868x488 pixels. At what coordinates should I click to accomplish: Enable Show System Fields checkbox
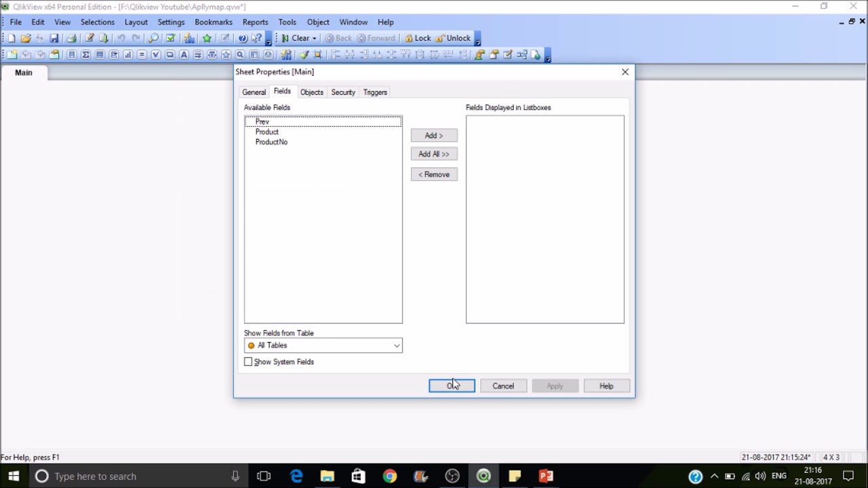[x=248, y=362]
